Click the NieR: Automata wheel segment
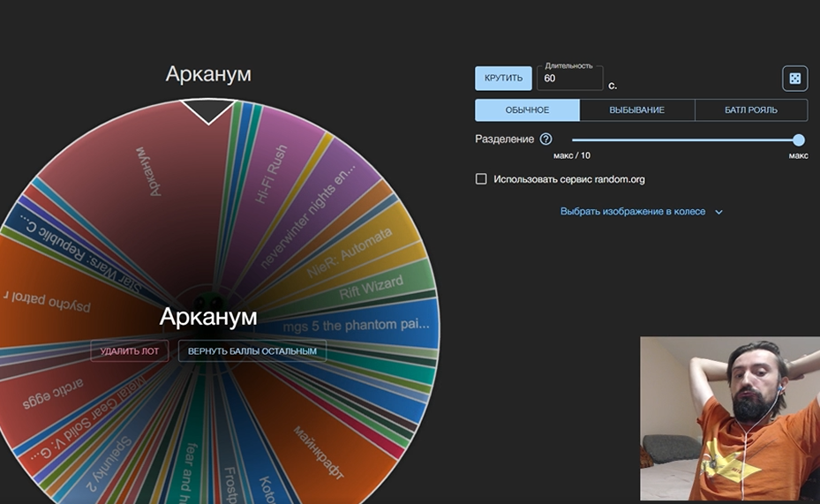 click(349, 253)
